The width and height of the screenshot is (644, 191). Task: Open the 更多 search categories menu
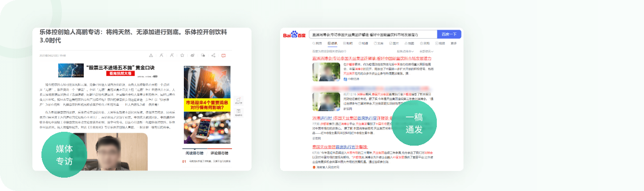[453, 43]
